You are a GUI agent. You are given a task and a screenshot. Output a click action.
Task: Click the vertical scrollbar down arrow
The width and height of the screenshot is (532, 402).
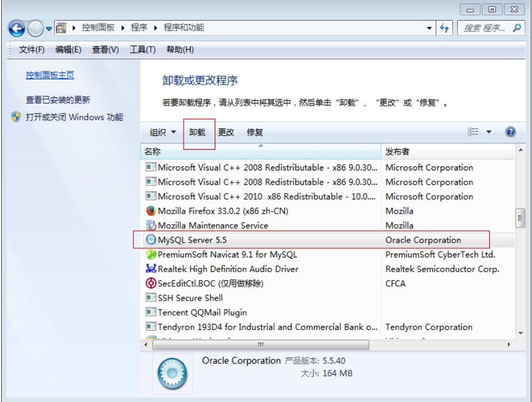pos(520,333)
